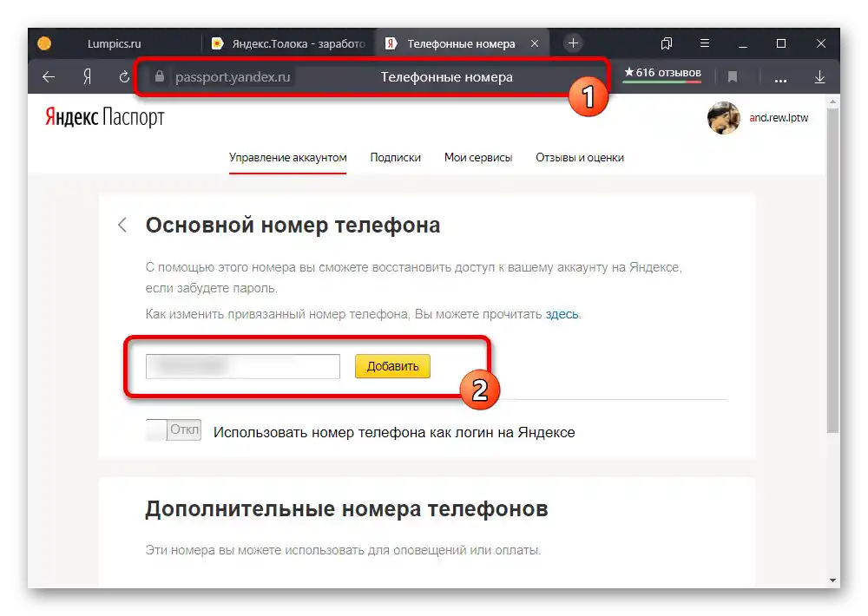The height and width of the screenshot is (616, 868).
Task: Go back using the chevron beside Основной номер телефона
Action: 122,225
